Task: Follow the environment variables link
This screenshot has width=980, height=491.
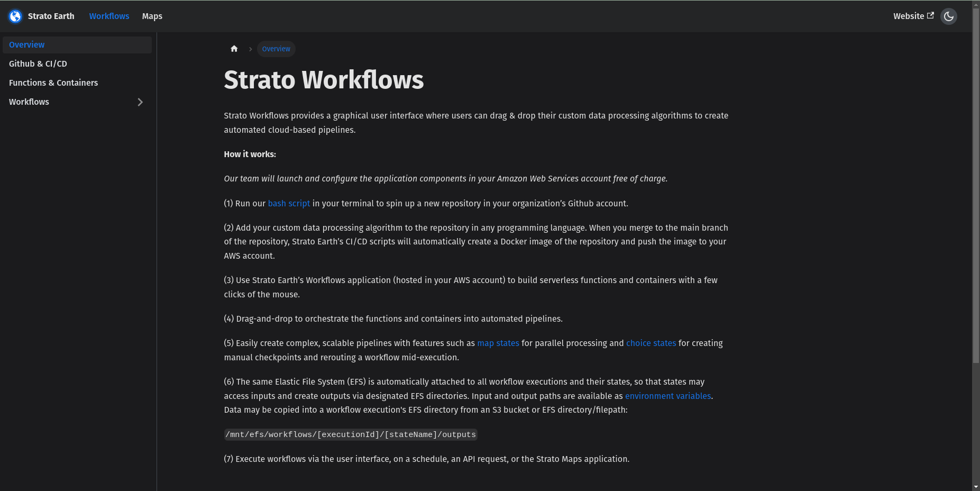Action: click(668, 396)
